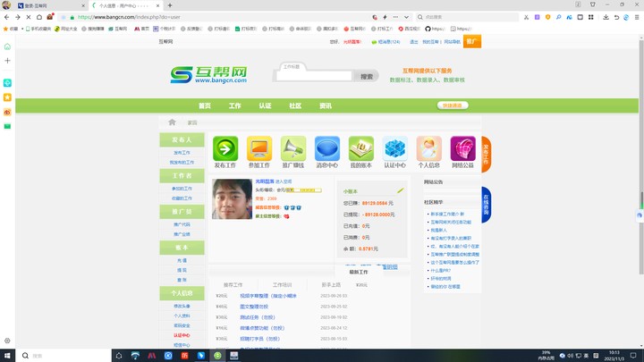
Task: Click the job title search input field
Action: [x=314, y=77]
